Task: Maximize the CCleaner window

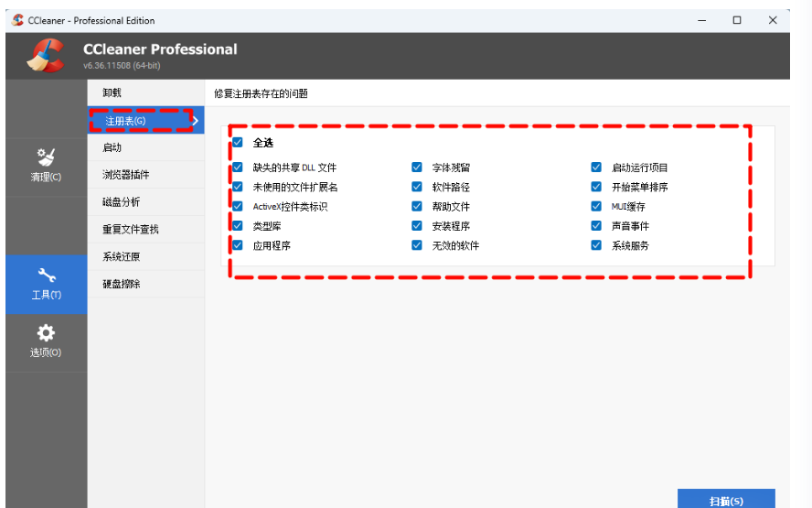Action: (737, 20)
